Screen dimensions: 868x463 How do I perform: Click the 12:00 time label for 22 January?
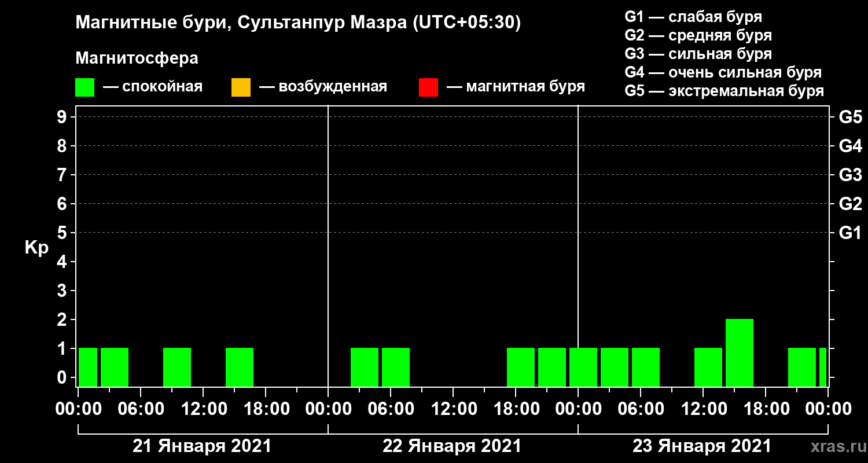(x=453, y=409)
